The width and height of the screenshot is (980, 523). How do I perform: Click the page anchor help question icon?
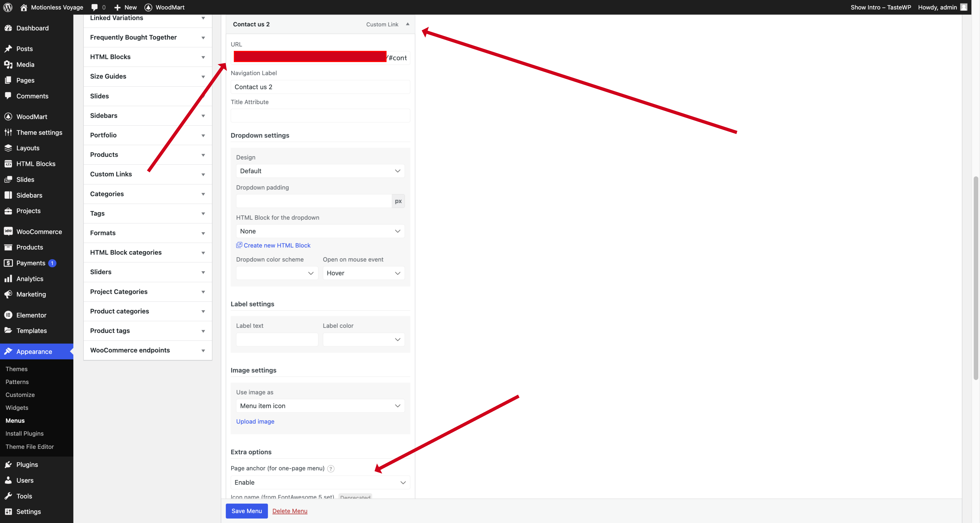(331, 469)
